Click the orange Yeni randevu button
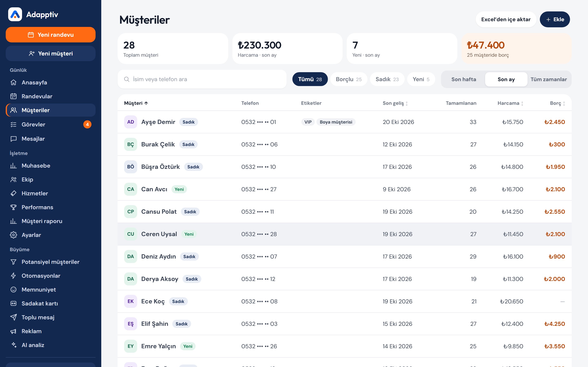 51,35
